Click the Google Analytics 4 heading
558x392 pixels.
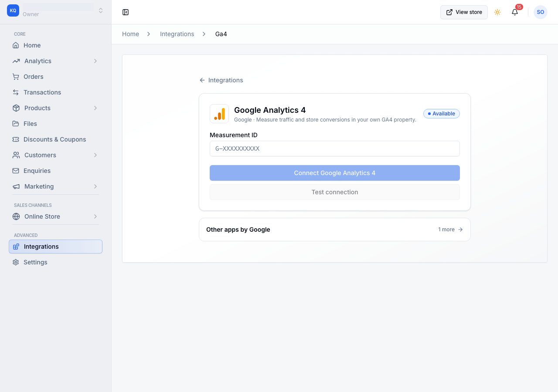tap(270, 110)
